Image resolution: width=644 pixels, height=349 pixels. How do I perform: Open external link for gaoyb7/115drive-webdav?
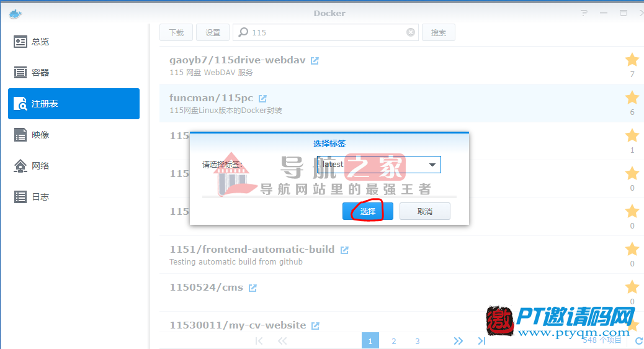pos(315,61)
